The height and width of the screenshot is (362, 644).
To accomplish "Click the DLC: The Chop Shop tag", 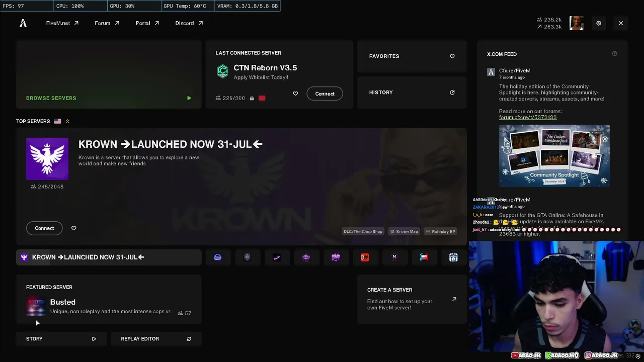I will click(363, 231).
